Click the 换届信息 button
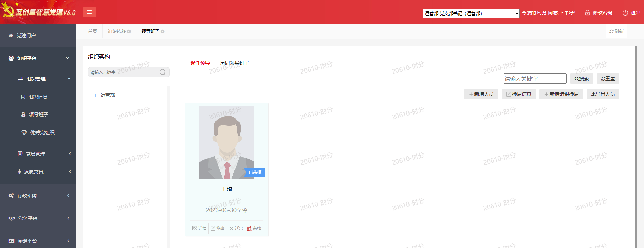Viewport: 644px width, 248px height. click(x=519, y=94)
